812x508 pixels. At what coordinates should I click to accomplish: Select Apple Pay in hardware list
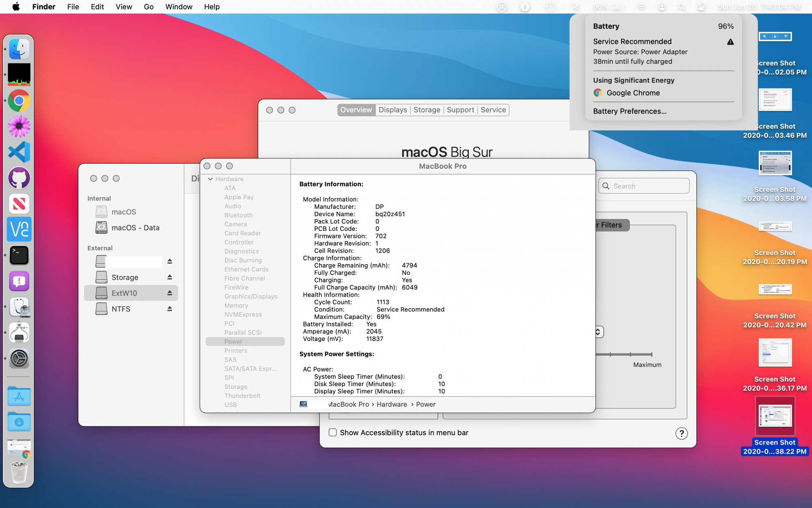[x=239, y=197]
